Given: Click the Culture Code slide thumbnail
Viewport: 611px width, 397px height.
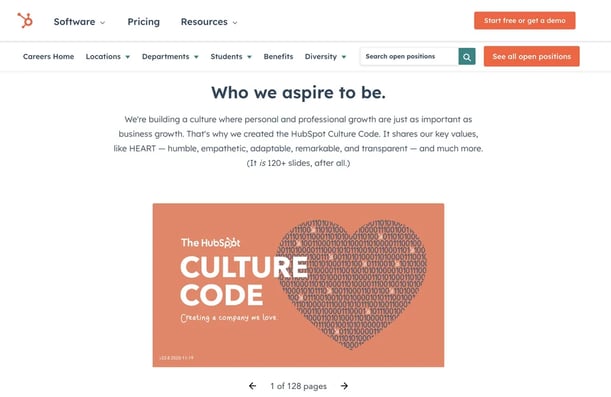Looking at the screenshot, I should tap(298, 285).
